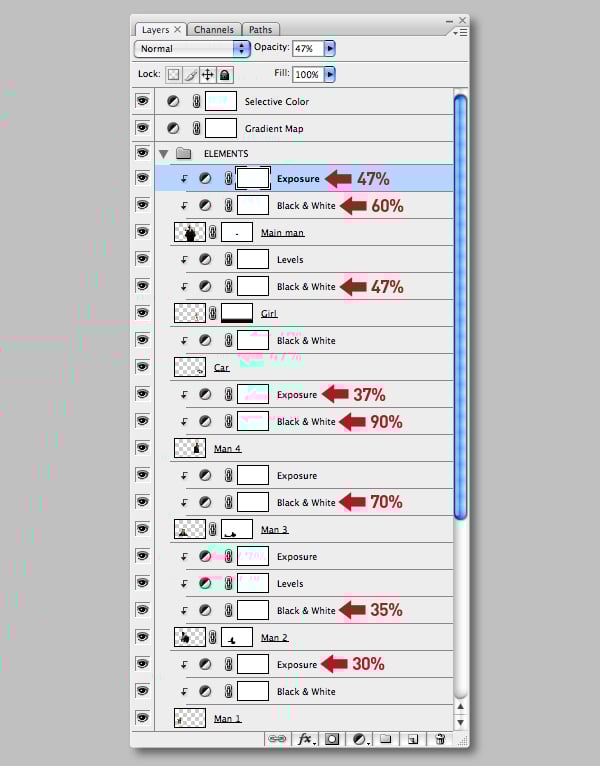
Task: Click the link layers icon
Action: point(276,739)
